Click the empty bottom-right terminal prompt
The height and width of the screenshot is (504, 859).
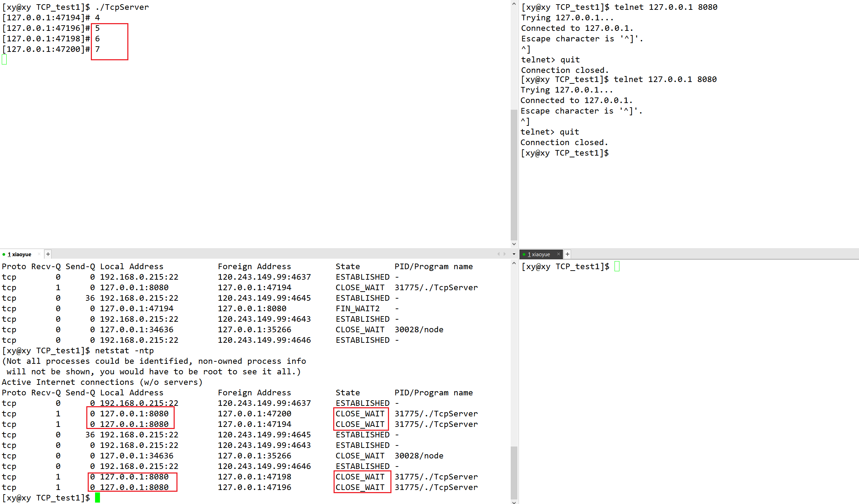coord(617,267)
